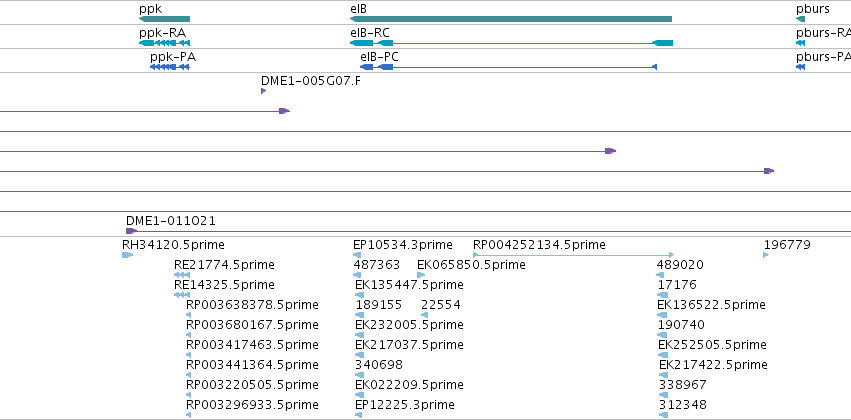Click the EP10534.3prime arrow glyph
Viewport: 851px width, 420px height.
(x=357, y=255)
